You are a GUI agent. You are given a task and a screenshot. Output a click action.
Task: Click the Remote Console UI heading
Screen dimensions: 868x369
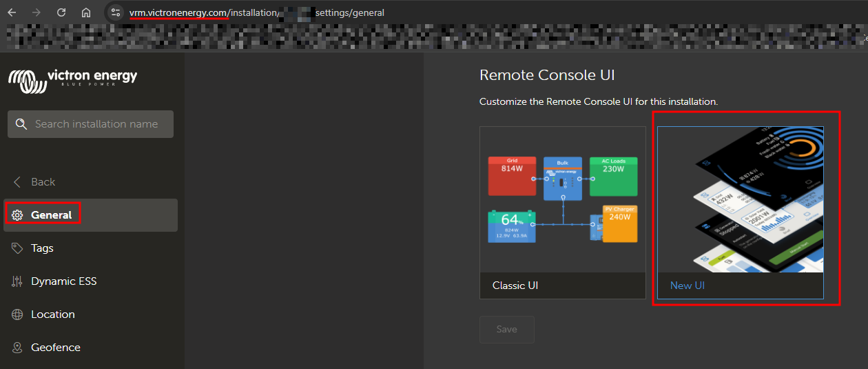pyautogui.click(x=547, y=75)
